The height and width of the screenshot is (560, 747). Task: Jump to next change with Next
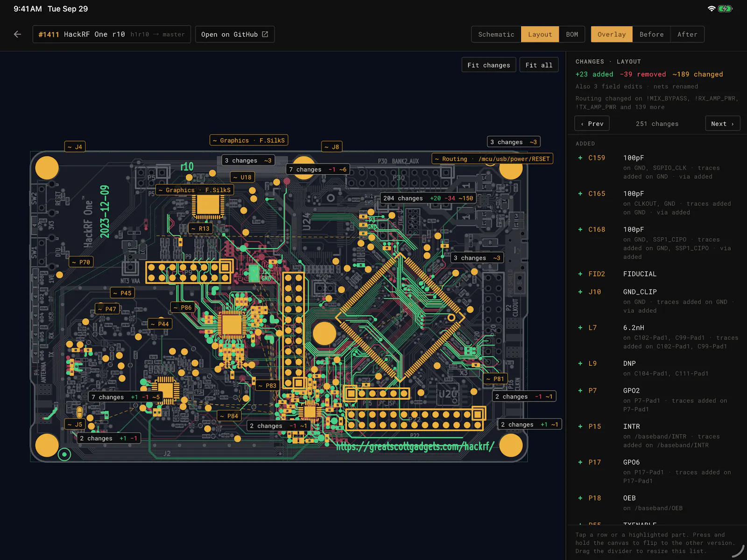click(722, 124)
